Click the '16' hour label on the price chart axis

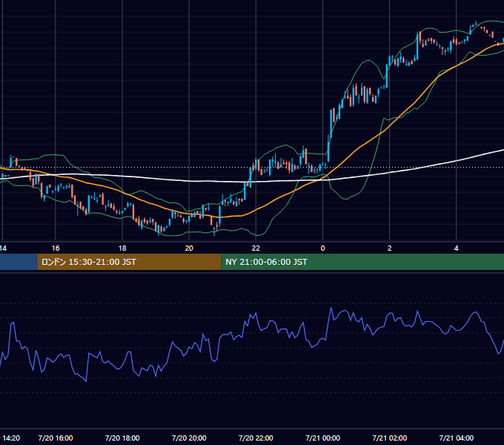[56, 248]
